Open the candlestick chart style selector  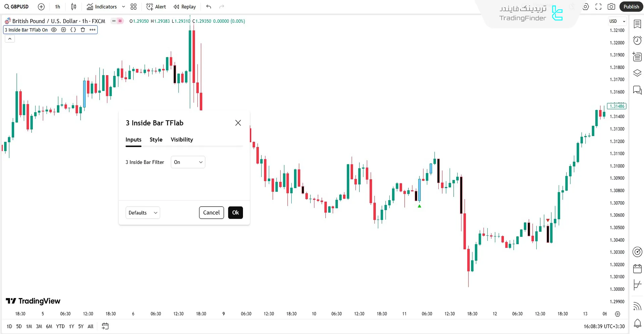pos(74,7)
